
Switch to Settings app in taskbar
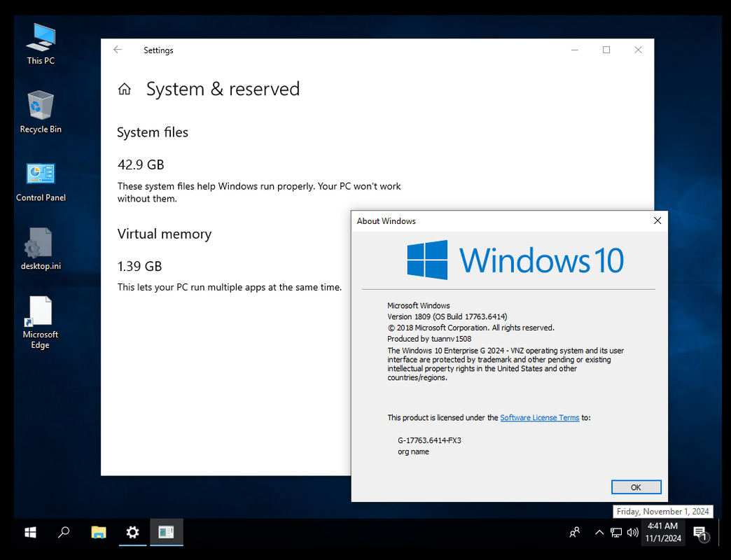click(x=132, y=532)
